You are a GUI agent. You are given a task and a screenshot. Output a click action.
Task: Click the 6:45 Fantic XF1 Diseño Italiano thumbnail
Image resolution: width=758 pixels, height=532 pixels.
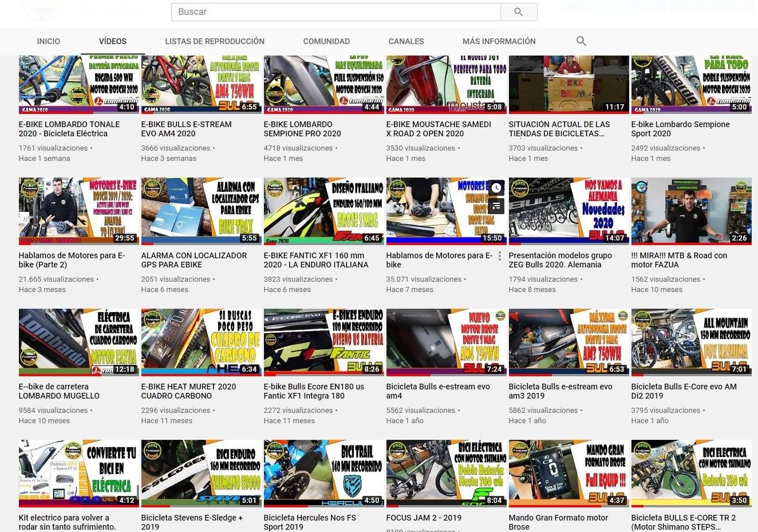click(324, 211)
